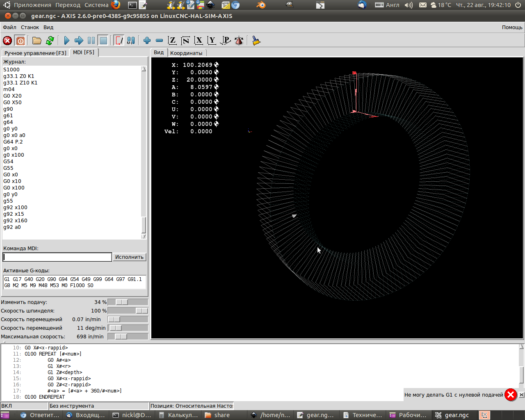Switch to Z top view
This screenshot has height=420, width=525.
point(172,41)
